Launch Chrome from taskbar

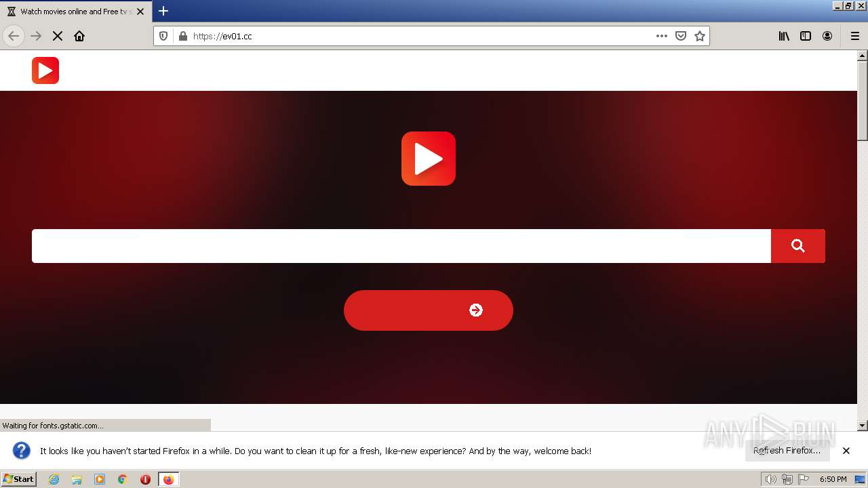pyautogui.click(x=123, y=479)
